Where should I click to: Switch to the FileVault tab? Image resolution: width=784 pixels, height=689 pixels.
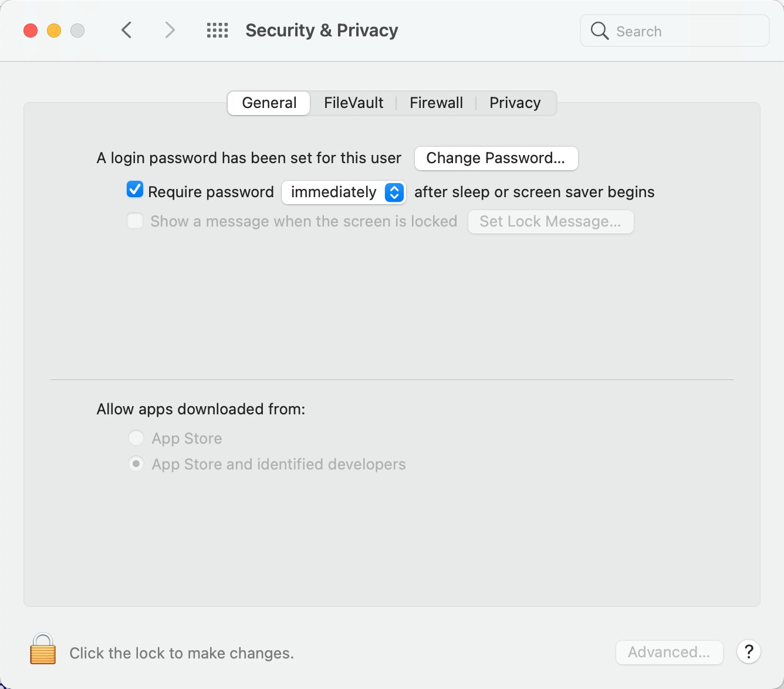pyautogui.click(x=353, y=103)
